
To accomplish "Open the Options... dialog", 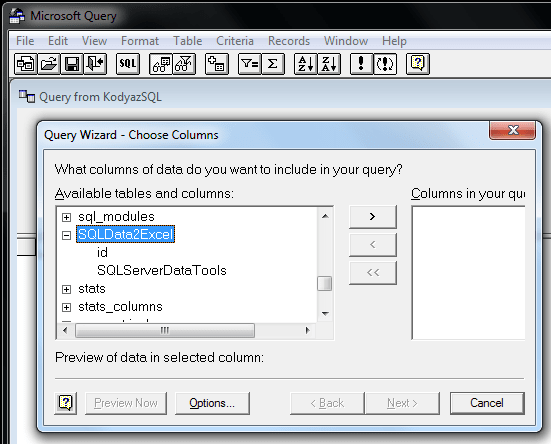I will pyautogui.click(x=212, y=403).
